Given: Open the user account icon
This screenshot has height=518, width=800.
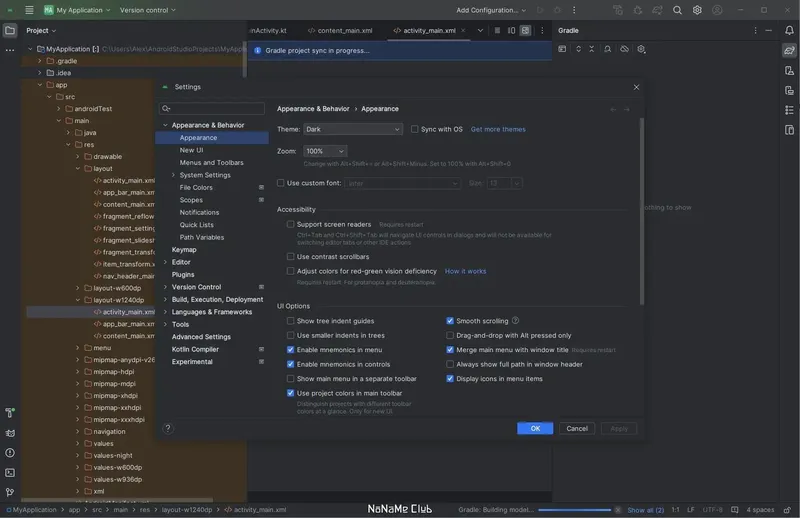Looking at the screenshot, I should click(x=717, y=10).
